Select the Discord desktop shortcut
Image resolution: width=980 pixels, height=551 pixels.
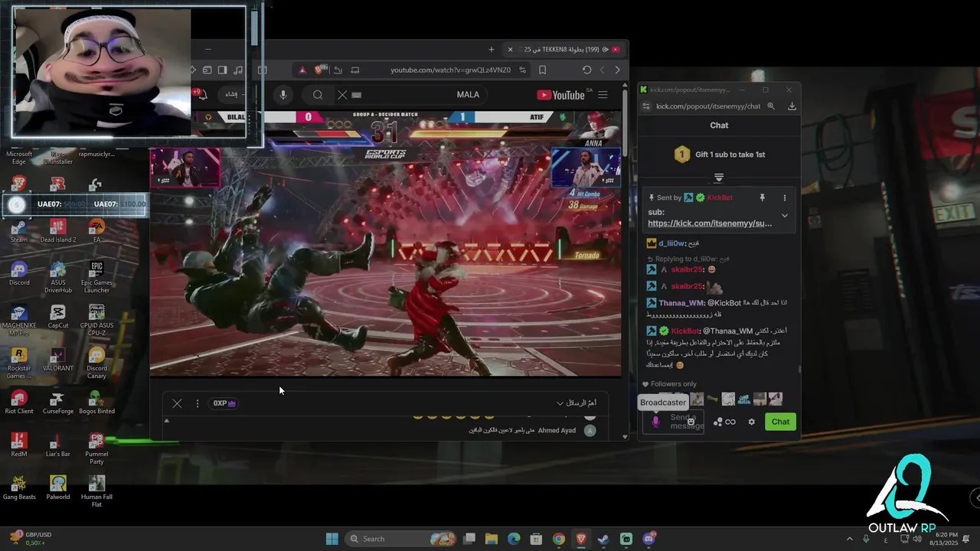coord(19,273)
